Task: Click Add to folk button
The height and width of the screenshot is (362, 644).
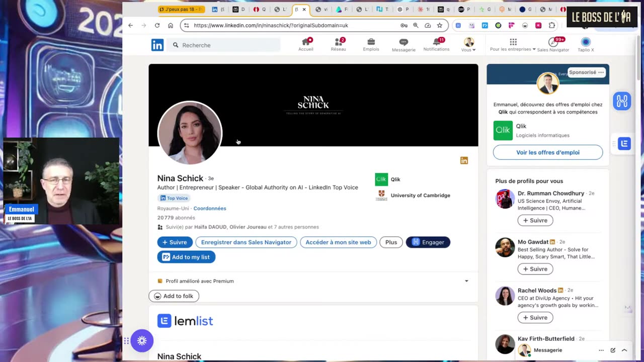Action: click(x=174, y=296)
